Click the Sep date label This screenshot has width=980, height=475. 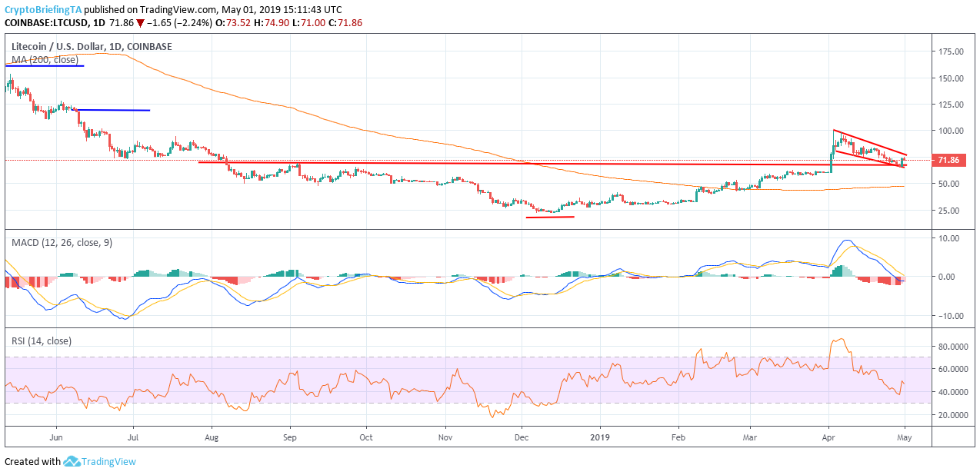click(x=290, y=437)
